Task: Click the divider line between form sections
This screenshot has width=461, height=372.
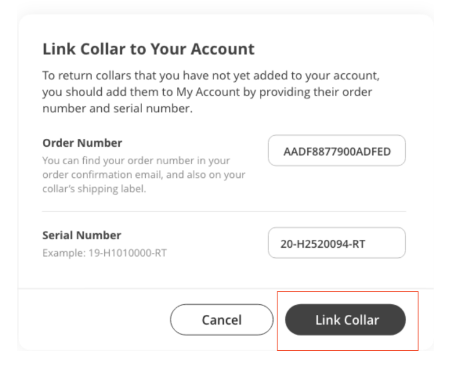Action: click(x=224, y=211)
